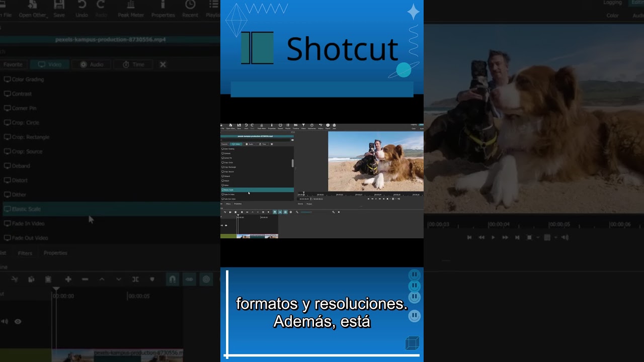Click the Append plus icon in the background timeline
Image resolution: width=644 pixels, height=362 pixels.
click(x=68, y=279)
